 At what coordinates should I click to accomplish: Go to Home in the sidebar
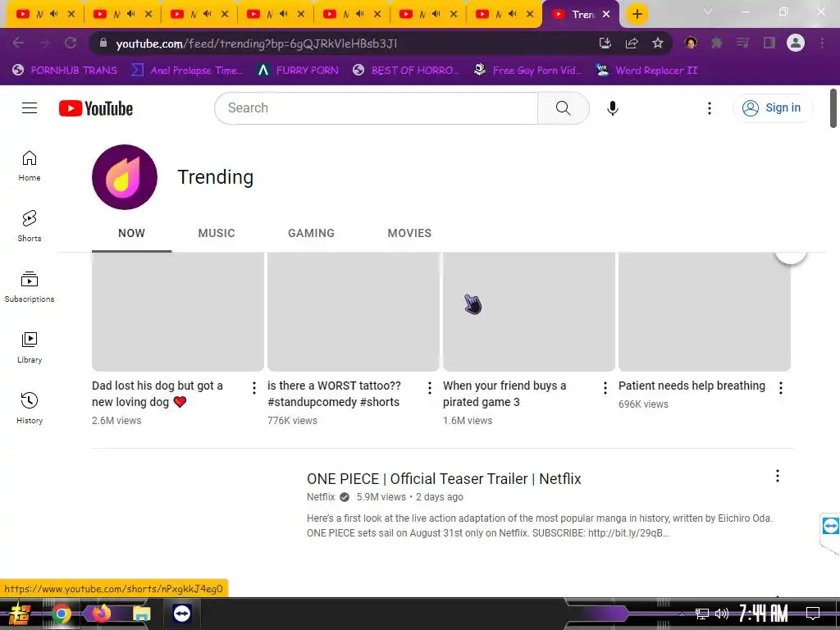tap(30, 166)
